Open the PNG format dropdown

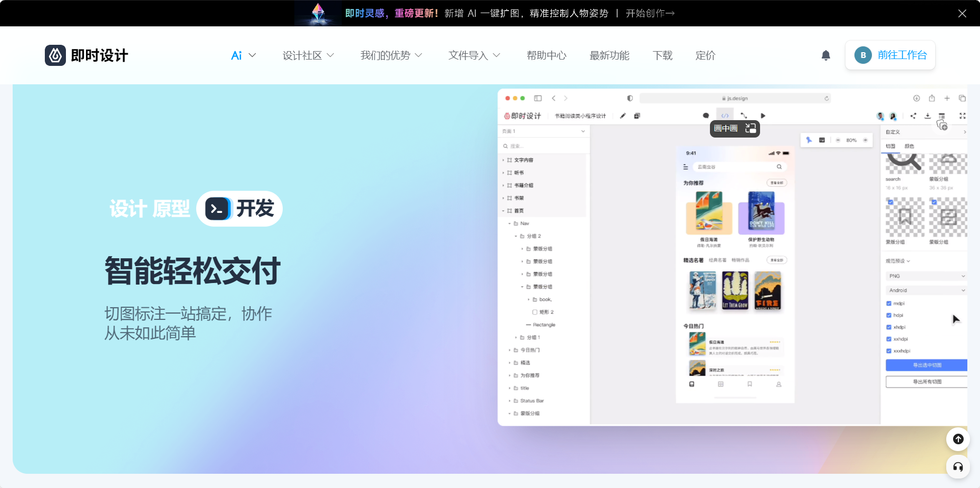coord(926,276)
